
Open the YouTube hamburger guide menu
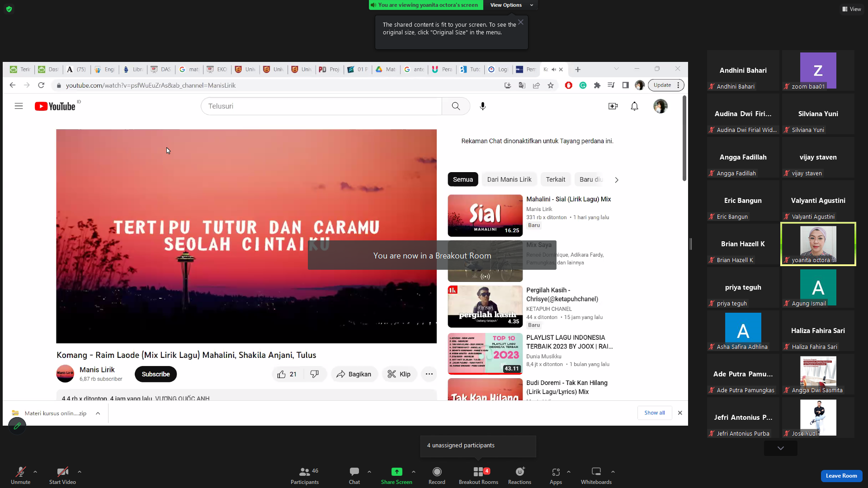point(19,106)
